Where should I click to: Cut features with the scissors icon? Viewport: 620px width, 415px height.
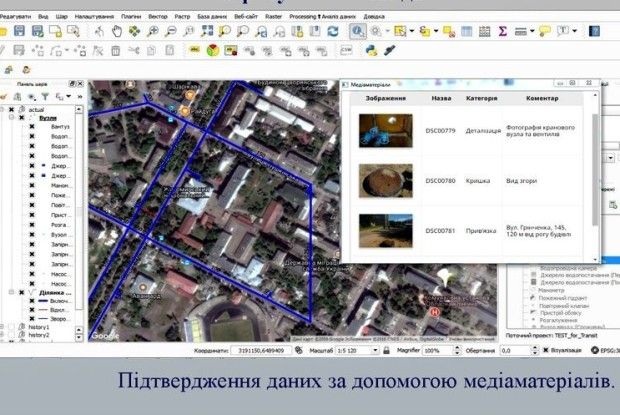(x=134, y=51)
